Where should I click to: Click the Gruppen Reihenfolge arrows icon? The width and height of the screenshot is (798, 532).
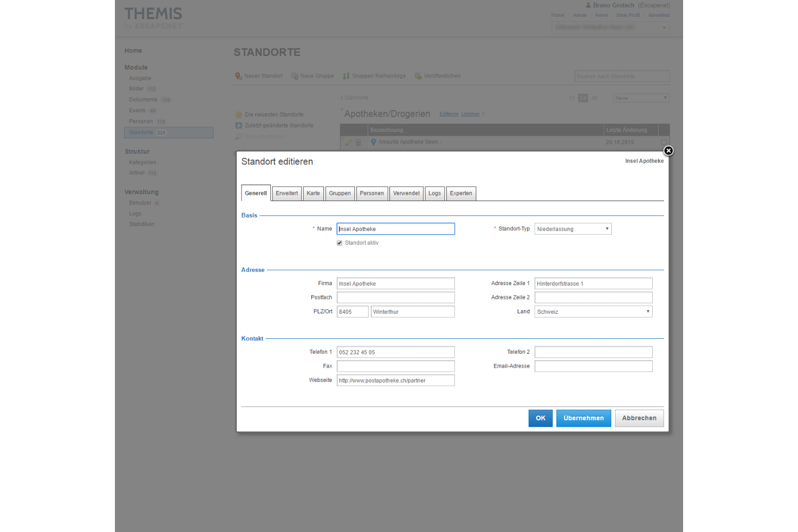pyautogui.click(x=346, y=76)
